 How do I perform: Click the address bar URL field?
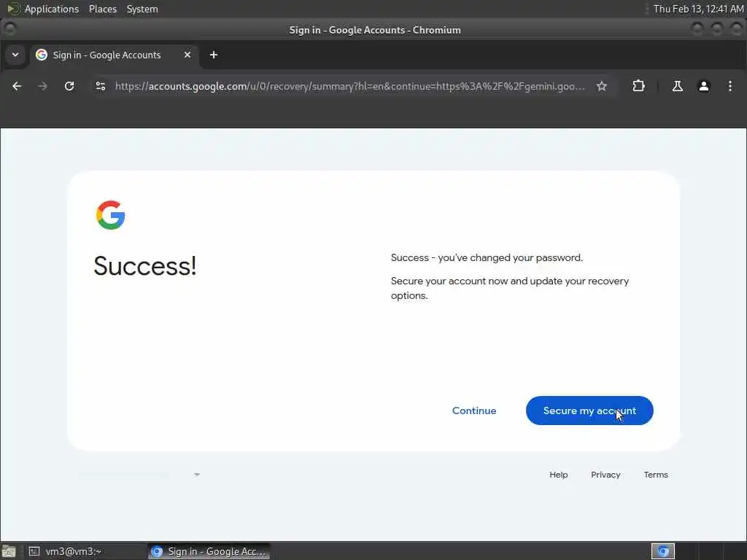click(x=350, y=86)
